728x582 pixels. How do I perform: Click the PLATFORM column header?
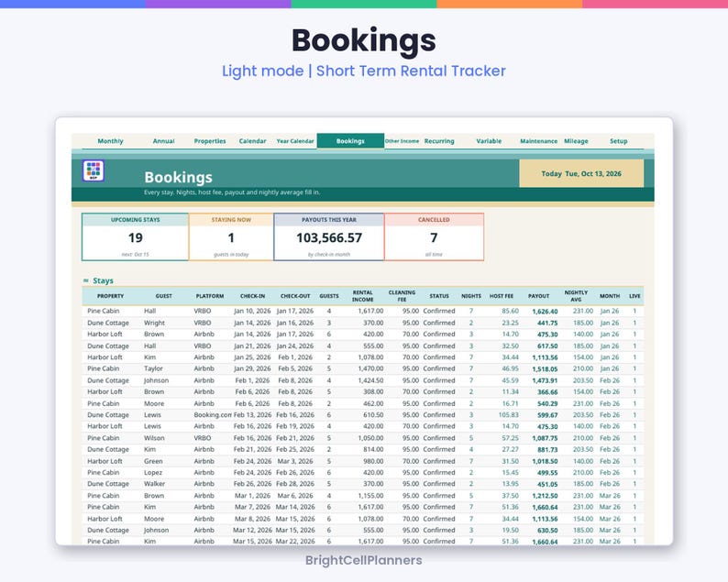click(210, 296)
